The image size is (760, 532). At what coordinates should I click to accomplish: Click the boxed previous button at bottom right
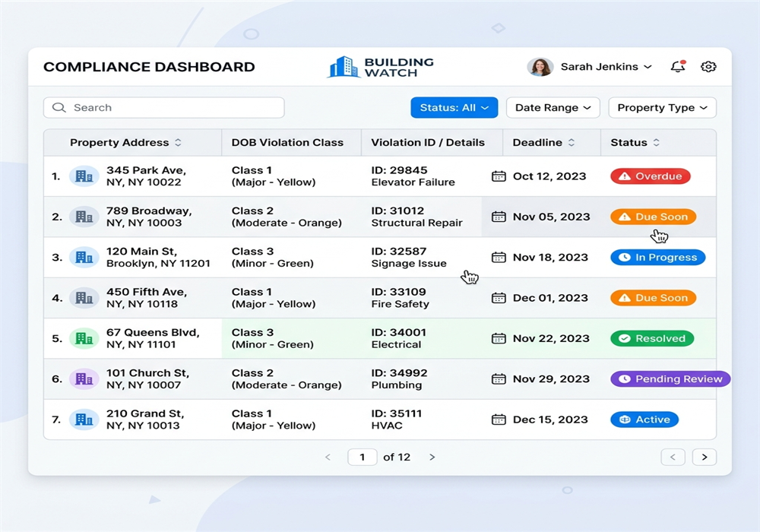[673, 457]
